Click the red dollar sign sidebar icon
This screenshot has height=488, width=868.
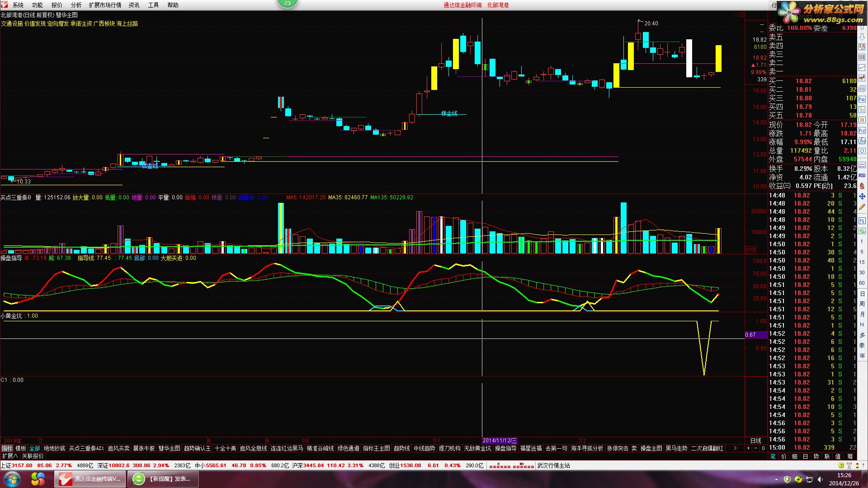point(862,186)
